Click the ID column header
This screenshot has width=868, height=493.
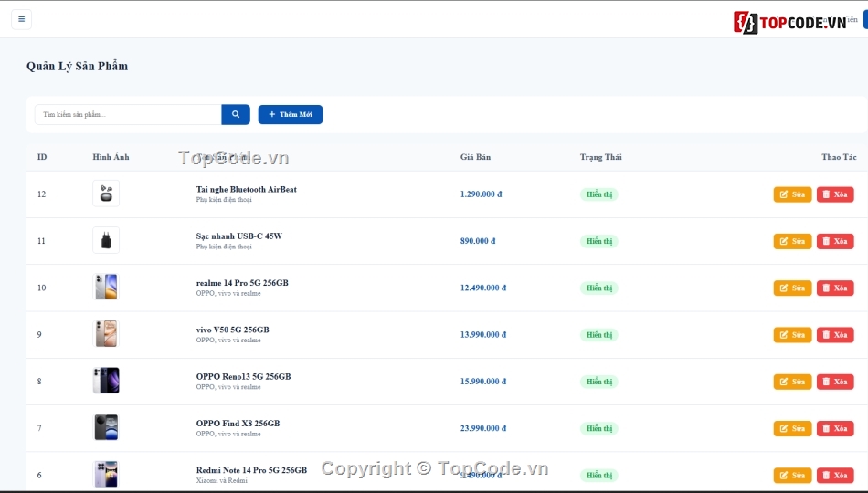42,157
